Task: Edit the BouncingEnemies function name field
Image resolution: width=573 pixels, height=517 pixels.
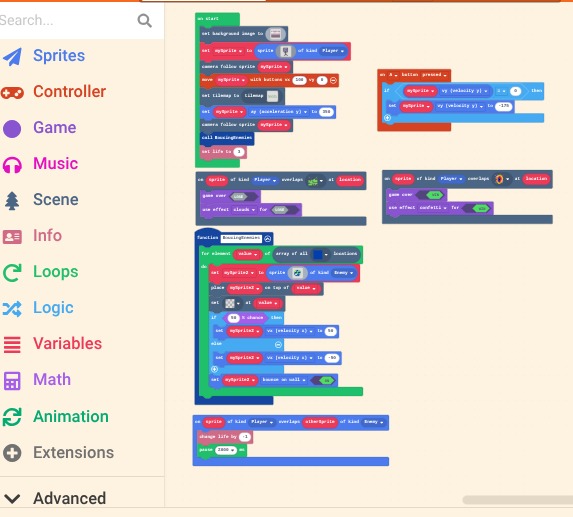Action: pyautogui.click(x=241, y=238)
